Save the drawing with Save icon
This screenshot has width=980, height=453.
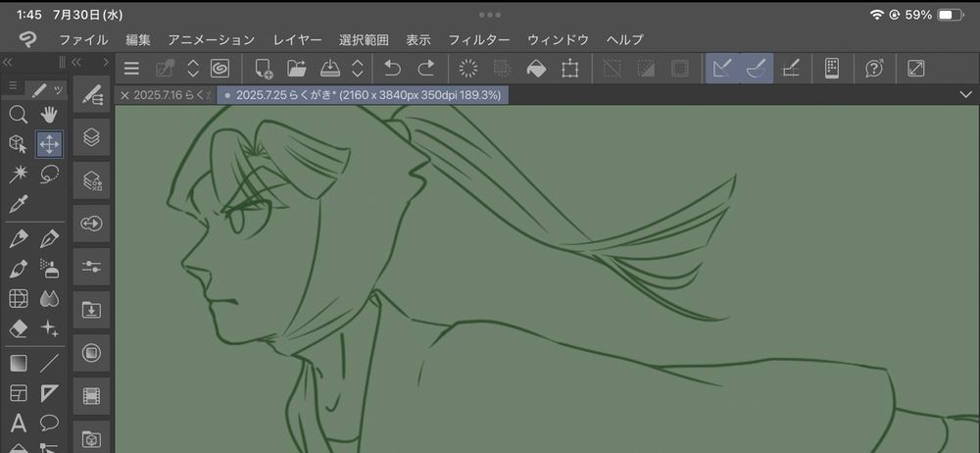[329, 69]
